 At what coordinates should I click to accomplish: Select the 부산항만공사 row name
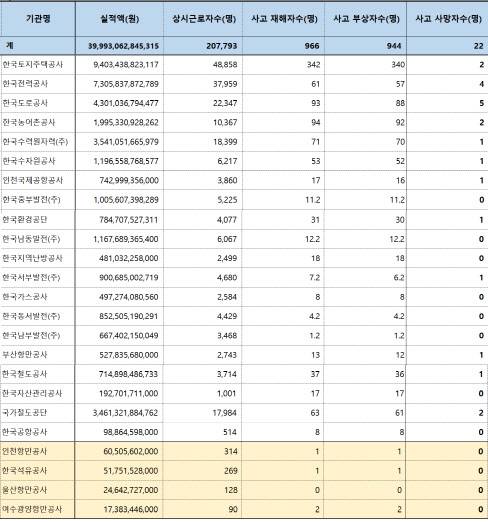[25, 355]
